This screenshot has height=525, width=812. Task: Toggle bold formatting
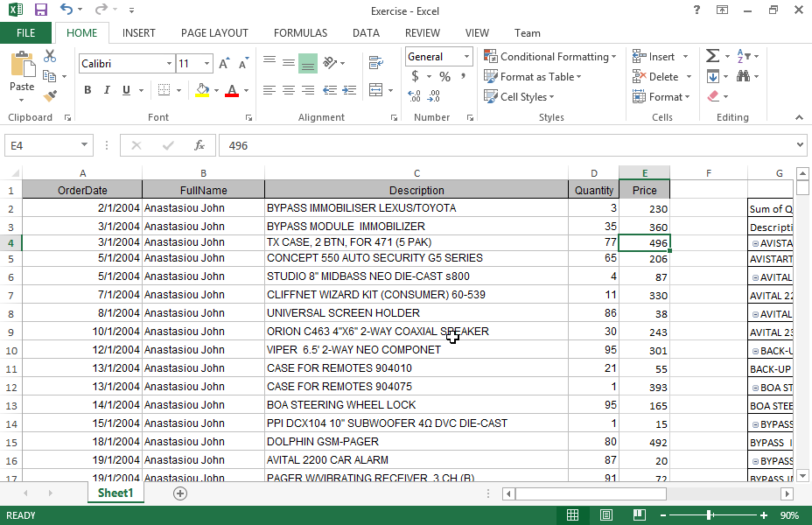point(87,90)
